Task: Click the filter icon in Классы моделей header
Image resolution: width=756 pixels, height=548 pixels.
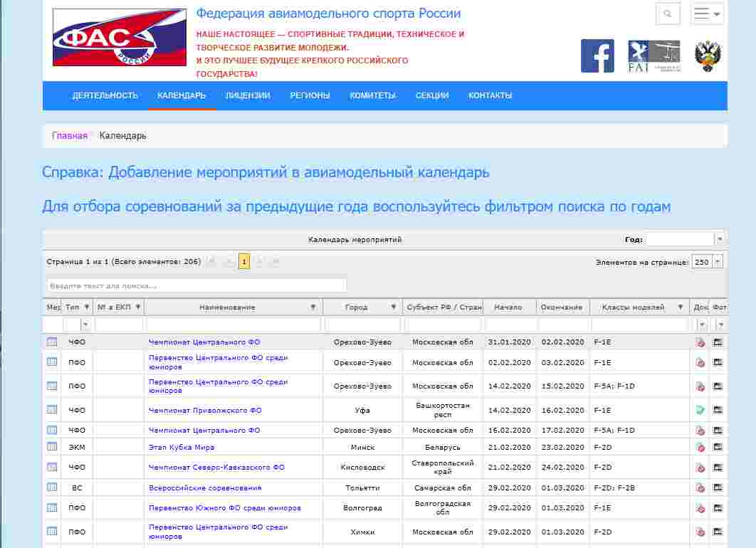Action: (x=681, y=307)
